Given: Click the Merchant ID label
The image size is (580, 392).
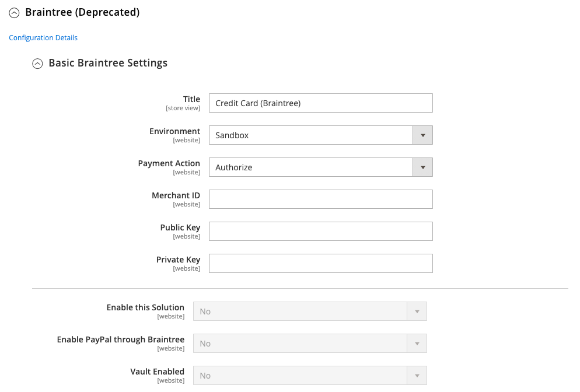Looking at the screenshot, I should coord(176,195).
